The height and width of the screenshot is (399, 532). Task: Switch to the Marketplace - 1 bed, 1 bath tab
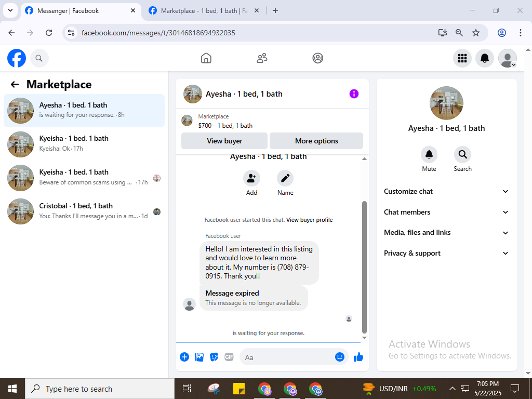204,11
